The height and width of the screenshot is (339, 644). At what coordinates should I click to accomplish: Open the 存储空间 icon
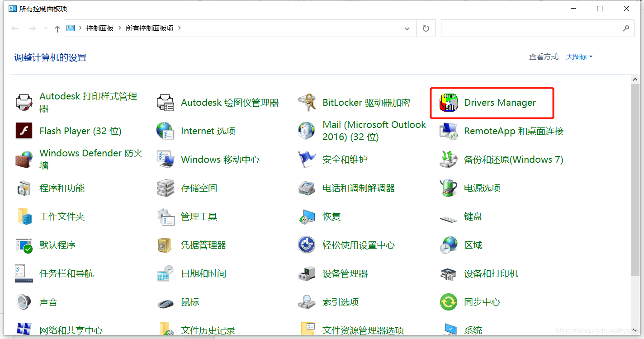(166, 188)
